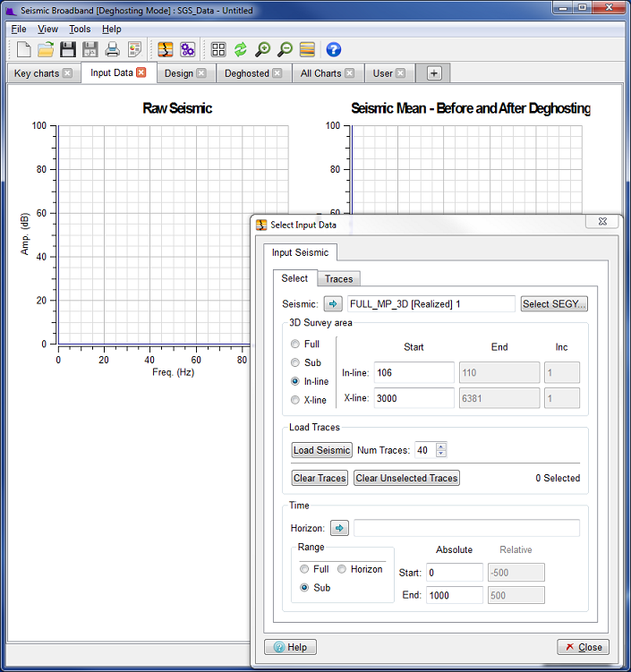Select the Sub survey area radio button

click(x=295, y=362)
